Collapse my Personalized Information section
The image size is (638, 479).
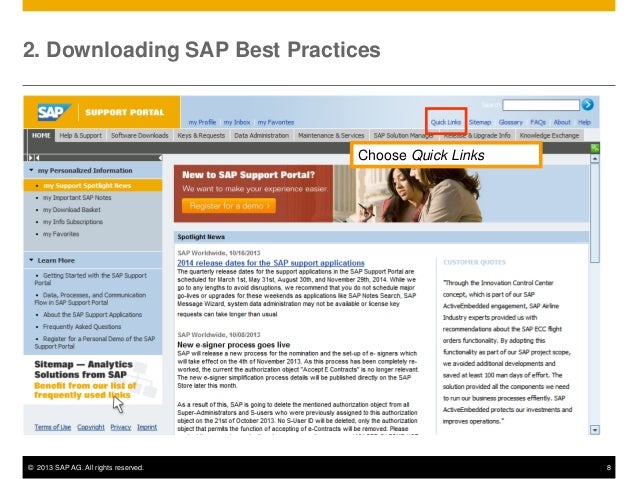31,170
